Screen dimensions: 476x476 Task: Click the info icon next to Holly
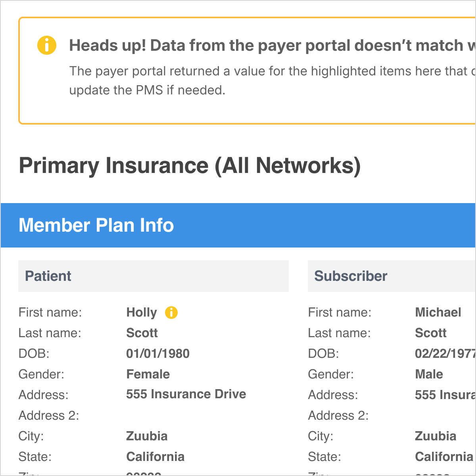pyautogui.click(x=171, y=313)
